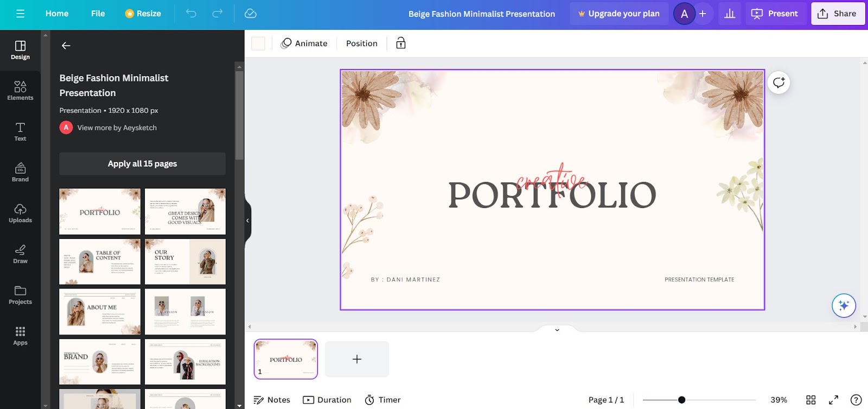This screenshot has width=868, height=409.
Task: Open the Uploads sidebar panel
Action: coord(20,213)
